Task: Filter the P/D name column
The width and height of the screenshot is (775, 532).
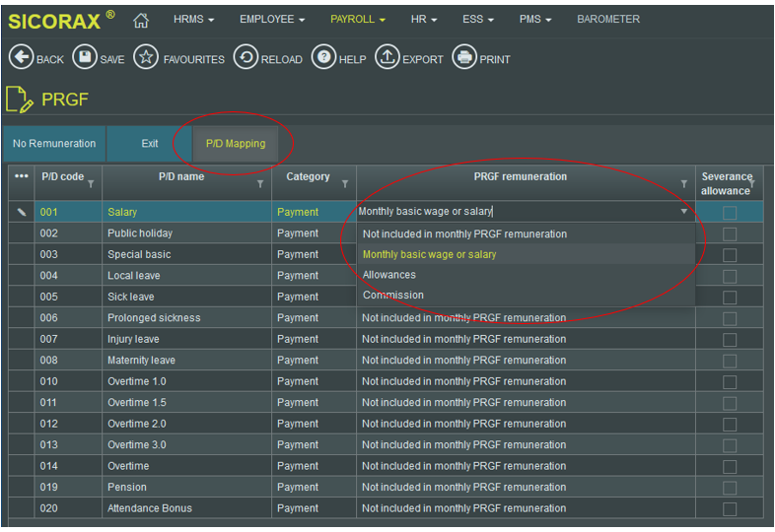Action: coord(260,184)
